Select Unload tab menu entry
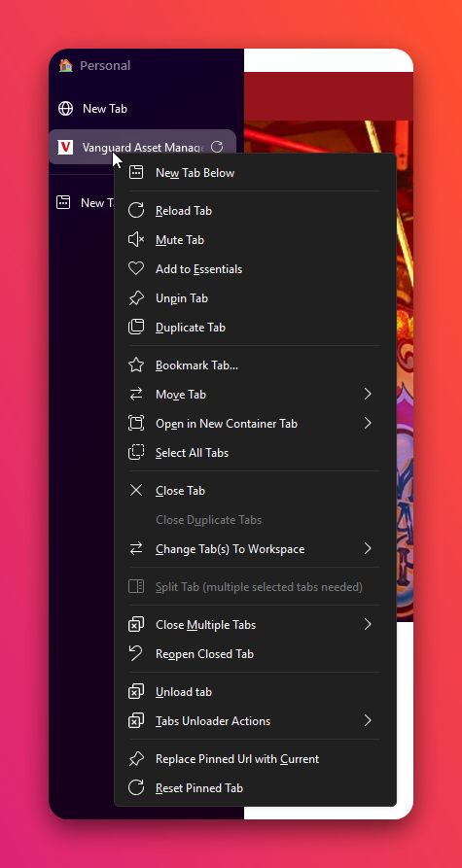 [x=256, y=692]
